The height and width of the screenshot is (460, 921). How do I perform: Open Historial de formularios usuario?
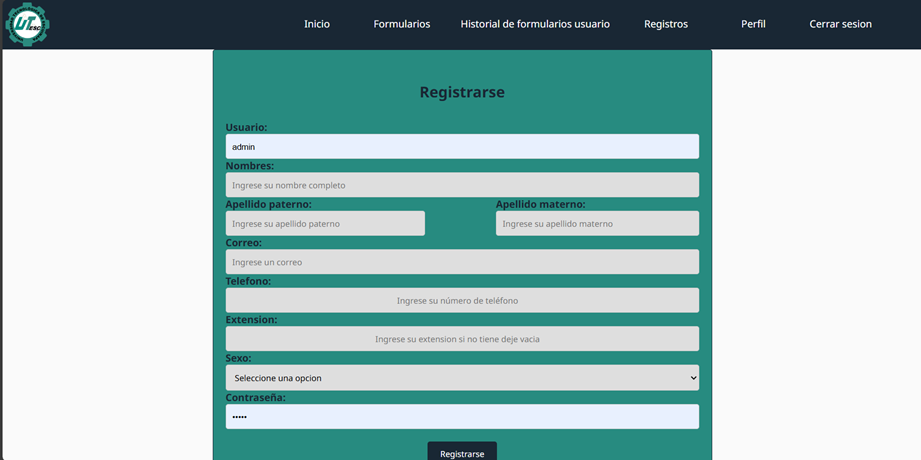point(534,24)
